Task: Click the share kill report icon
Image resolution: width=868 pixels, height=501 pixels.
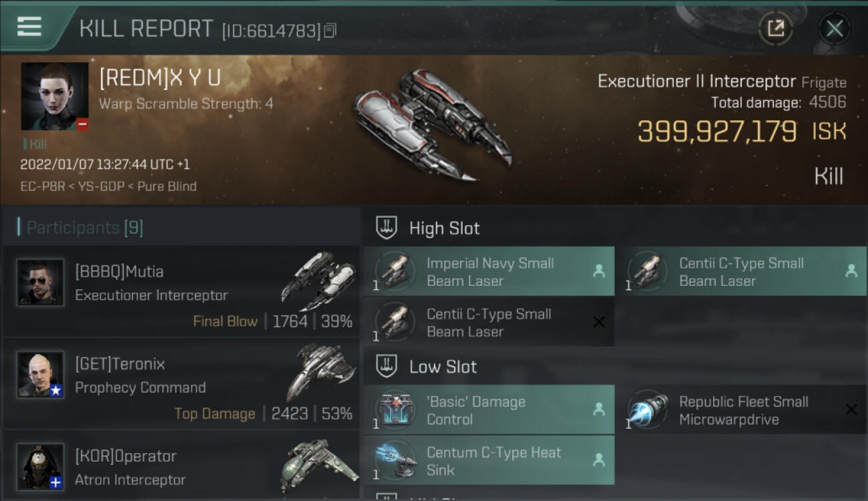Action: coord(775,28)
